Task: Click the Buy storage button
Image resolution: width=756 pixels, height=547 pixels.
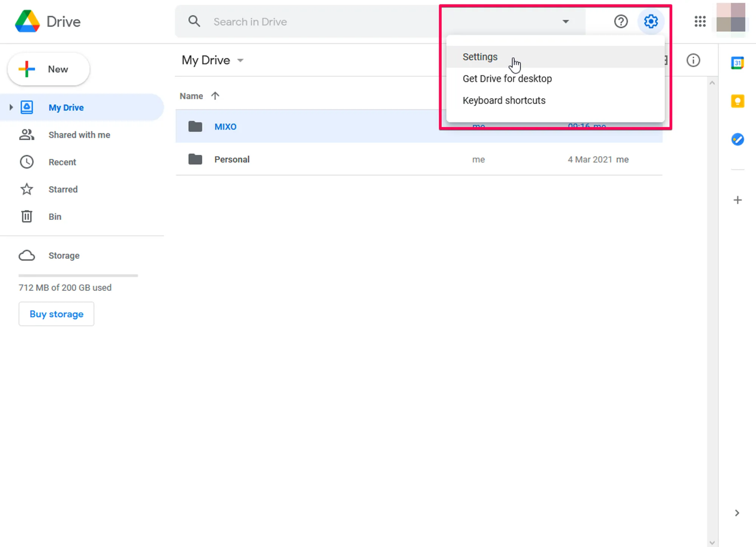Action: (x=56, y=314)
